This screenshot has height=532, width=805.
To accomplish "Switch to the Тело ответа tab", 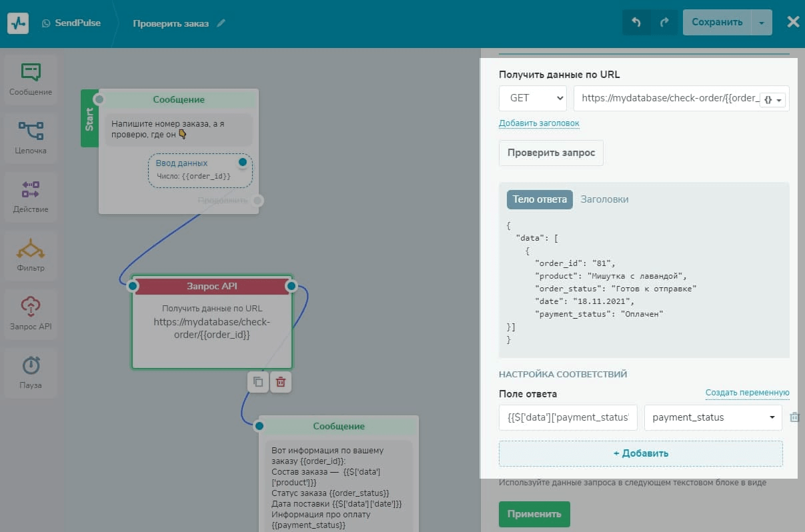I will point(540,199).
